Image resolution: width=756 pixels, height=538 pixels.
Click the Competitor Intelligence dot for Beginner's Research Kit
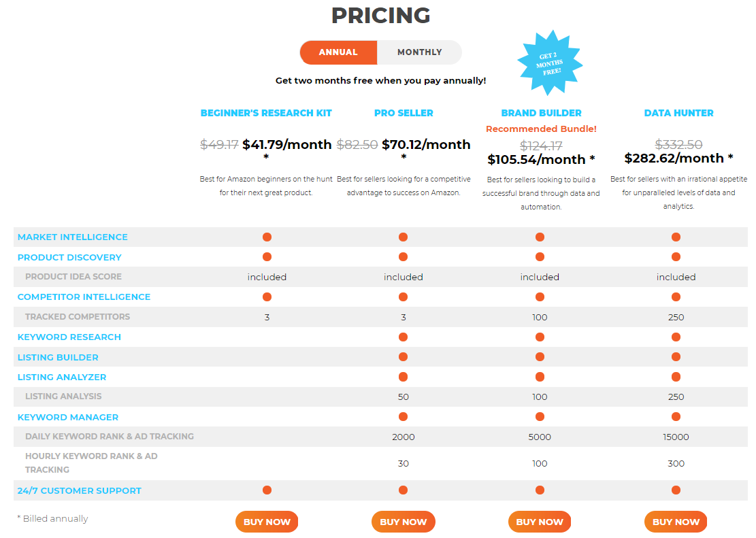coord(267,297)
